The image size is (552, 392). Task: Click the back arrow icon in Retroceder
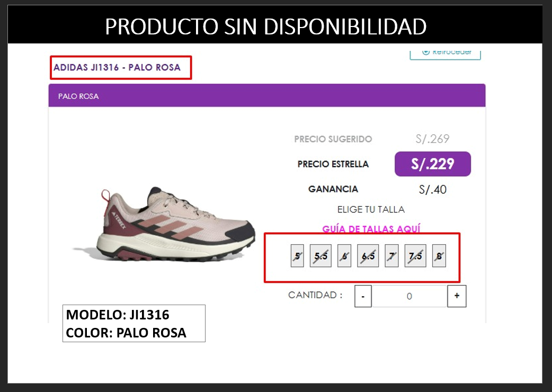pos(426,52)
